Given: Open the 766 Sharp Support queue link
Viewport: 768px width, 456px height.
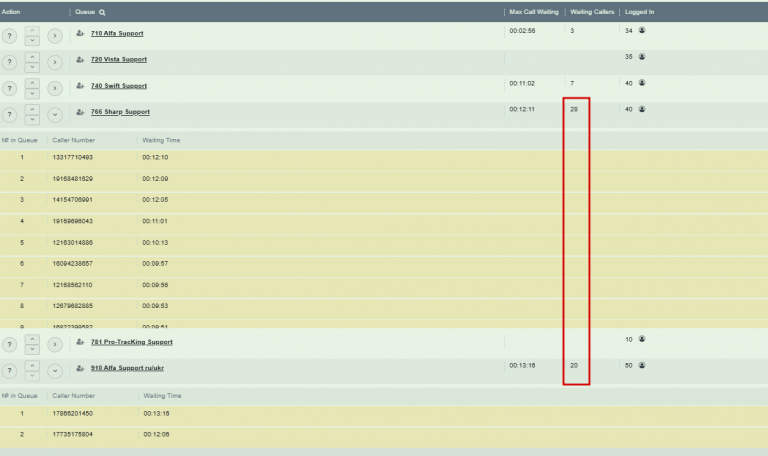Looking at the screenshot, I should [x=120, y=112].
